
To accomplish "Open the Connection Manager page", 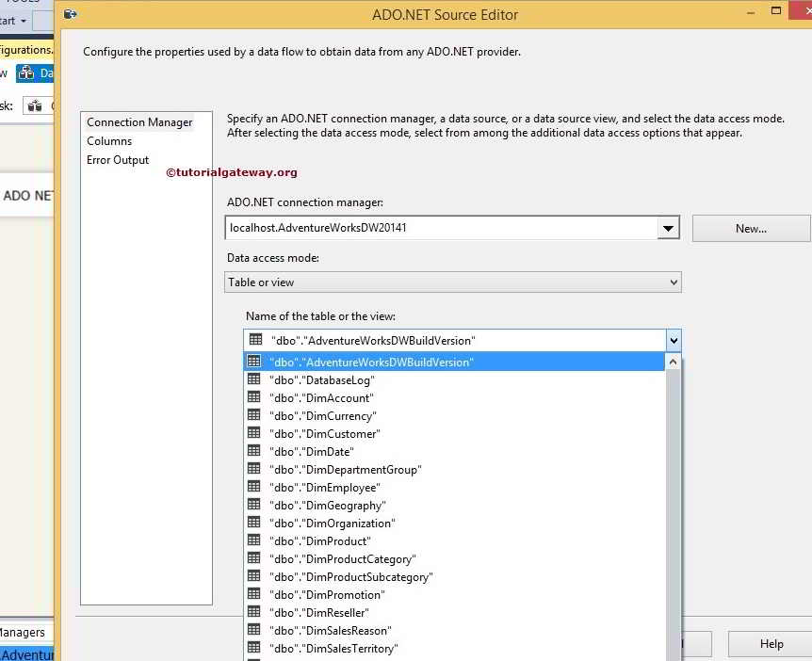I will [139, 122].
